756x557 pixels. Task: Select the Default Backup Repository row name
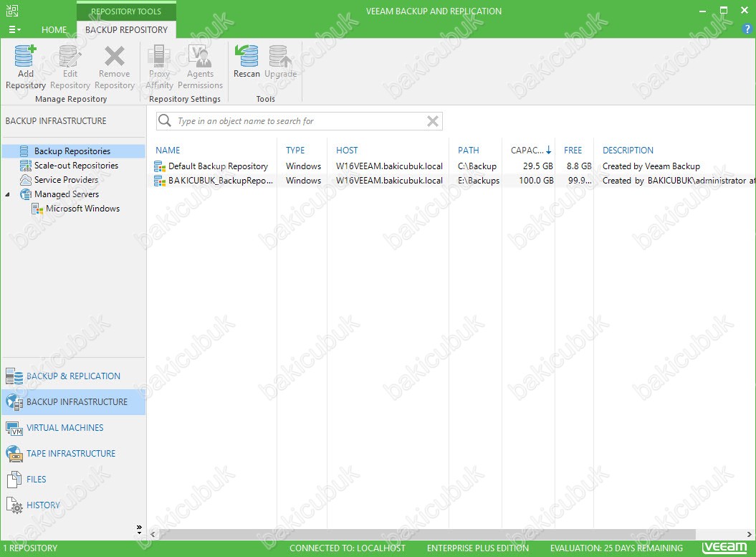(218, 166)
